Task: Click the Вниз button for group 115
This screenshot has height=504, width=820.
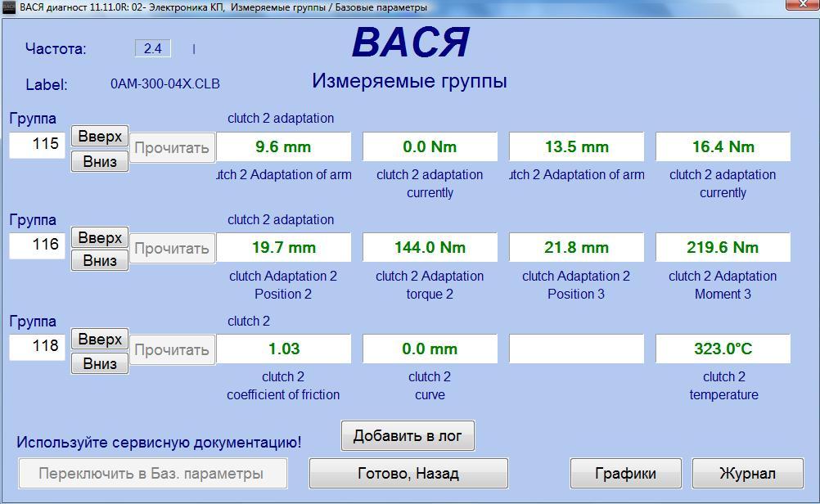Action: (x=100, y=161)
